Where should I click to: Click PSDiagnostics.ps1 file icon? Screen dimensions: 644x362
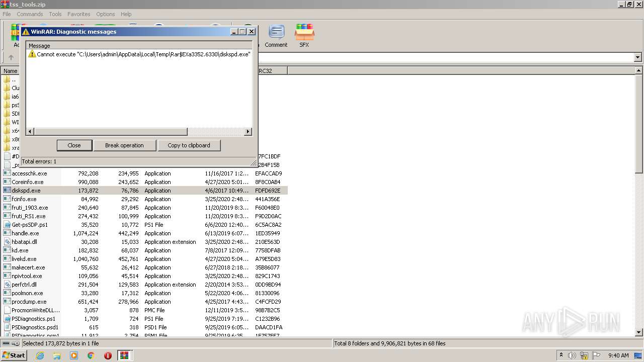point(7,319)
